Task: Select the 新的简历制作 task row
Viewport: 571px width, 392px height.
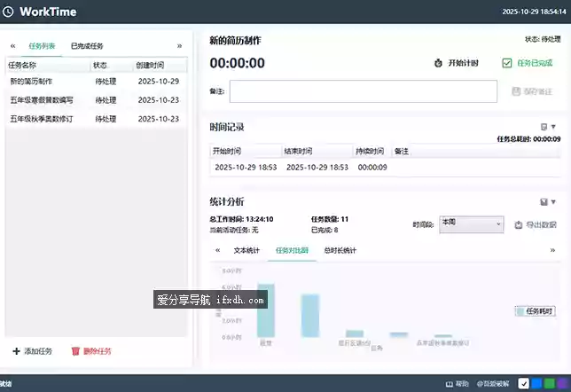Action: tap(96, 82)
